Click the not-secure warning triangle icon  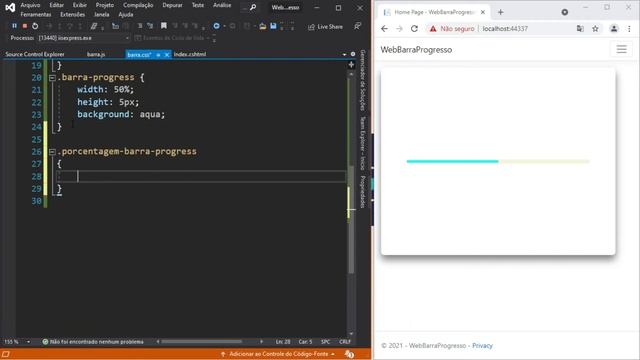pyautogui.click(x=433, y=29)
